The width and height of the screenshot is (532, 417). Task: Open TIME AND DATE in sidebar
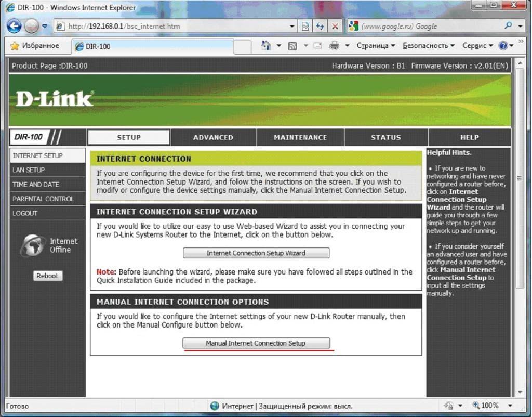point(47,185)
